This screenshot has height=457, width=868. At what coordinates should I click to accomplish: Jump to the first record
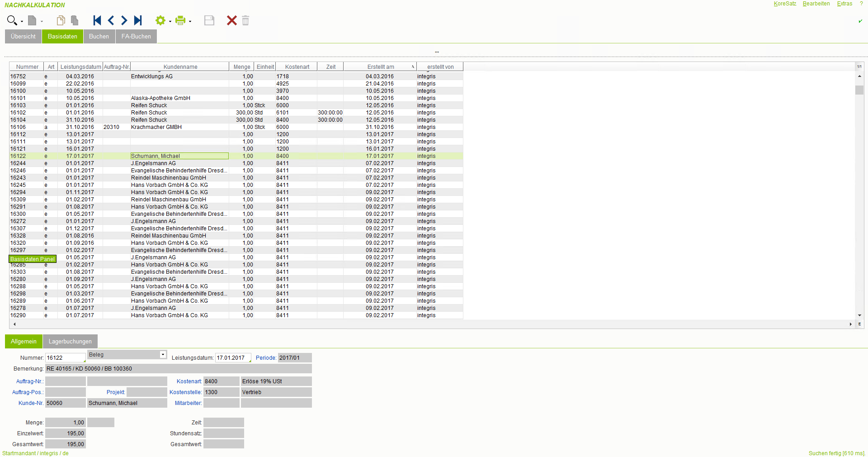click(x=97, y=20)
